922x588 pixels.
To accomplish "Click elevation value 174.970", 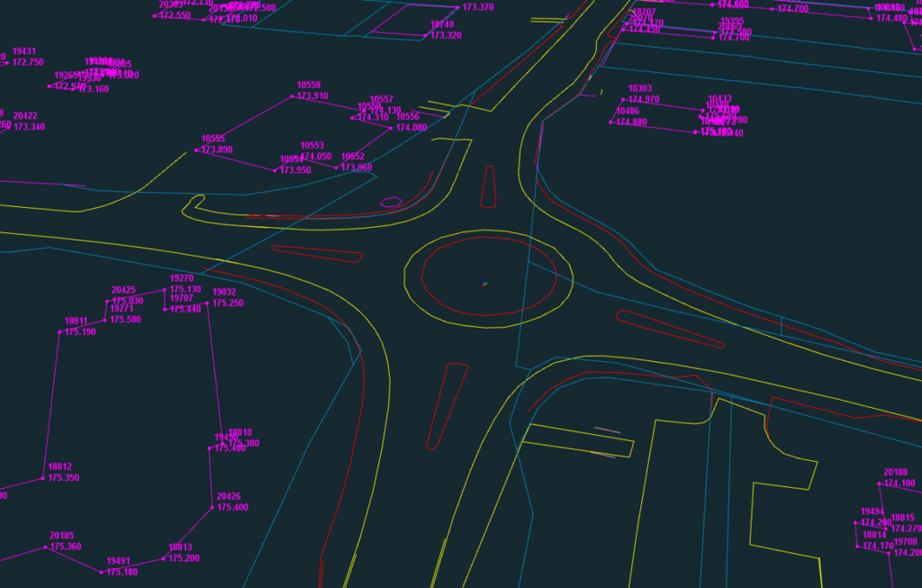I will pos(645,100).
